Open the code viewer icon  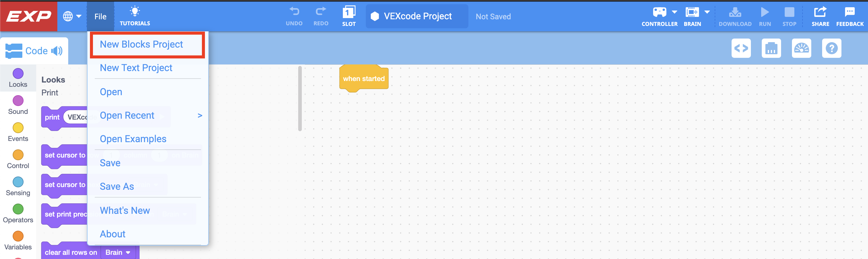(741, 48)
